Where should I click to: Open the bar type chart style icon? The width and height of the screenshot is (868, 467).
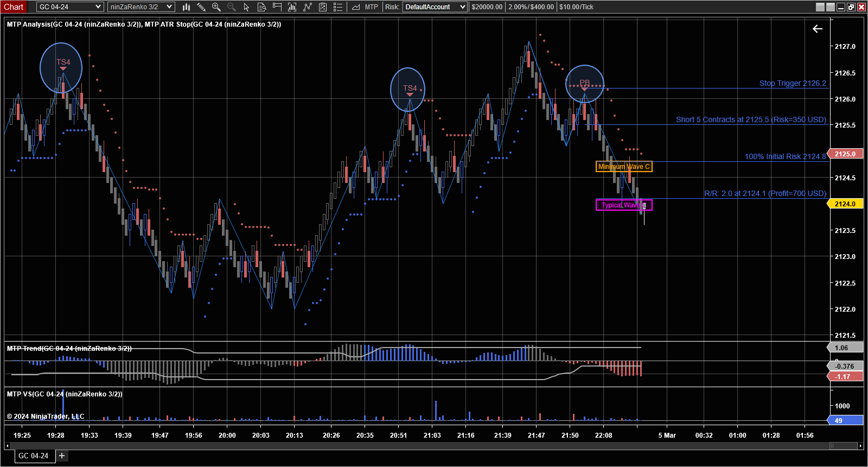[186, 7]
